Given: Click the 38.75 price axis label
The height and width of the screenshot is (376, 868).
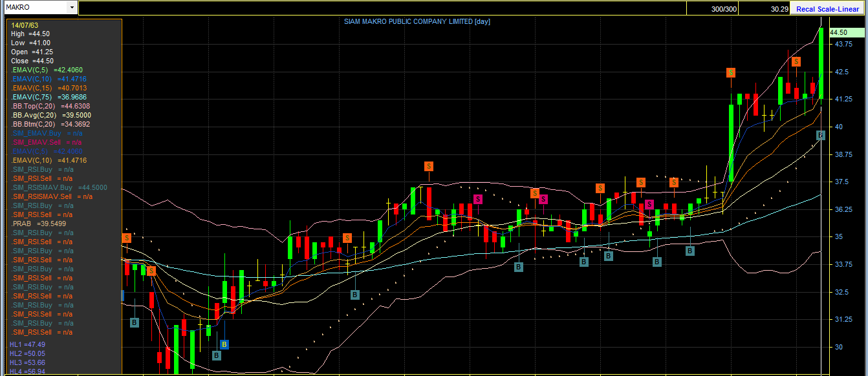Looking at the screenshot, I should (843, 154).
